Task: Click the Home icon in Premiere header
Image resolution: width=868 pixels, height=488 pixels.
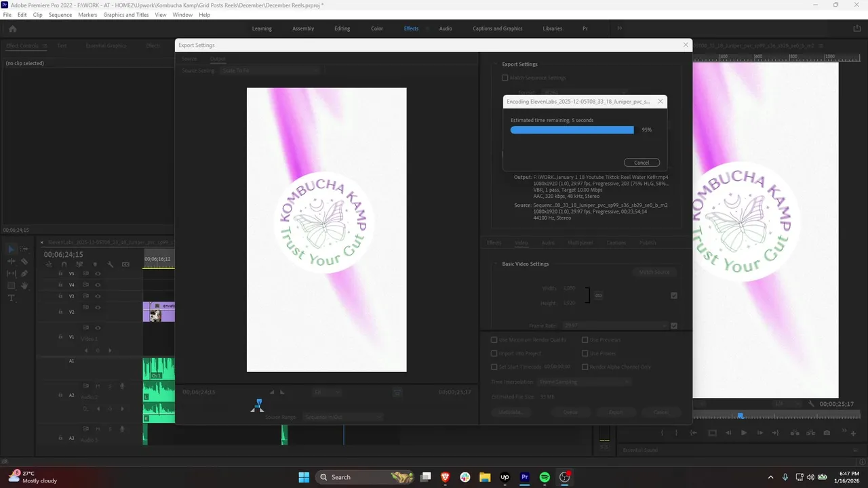Action: [12, 28]
